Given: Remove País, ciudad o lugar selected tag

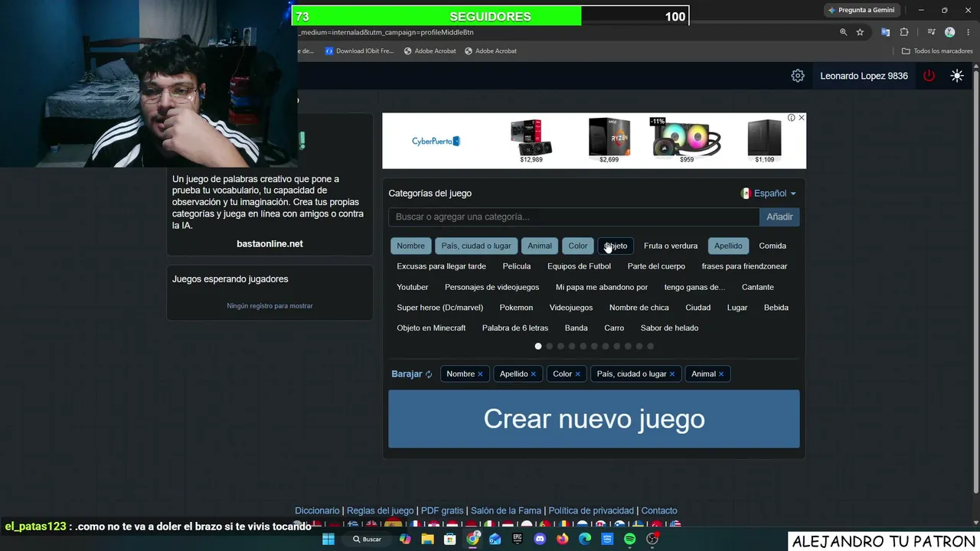Looking at the screenshot, I should pyautogui.click(x=672, y=374).
